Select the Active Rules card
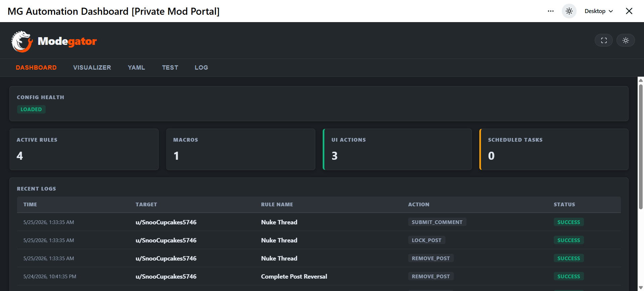Image resolution: width=644 pixels, height=291 pixels. (x=84, y=149)
